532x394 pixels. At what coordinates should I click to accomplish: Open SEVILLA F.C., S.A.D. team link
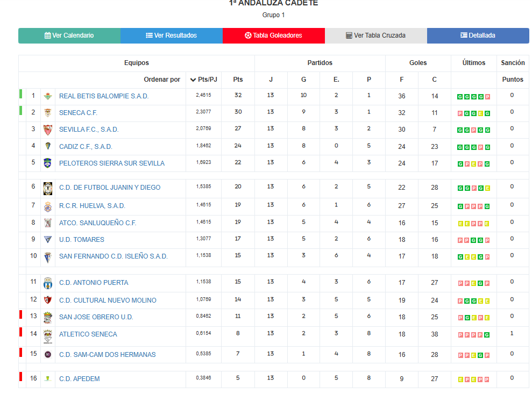click(x=89, y=130)
